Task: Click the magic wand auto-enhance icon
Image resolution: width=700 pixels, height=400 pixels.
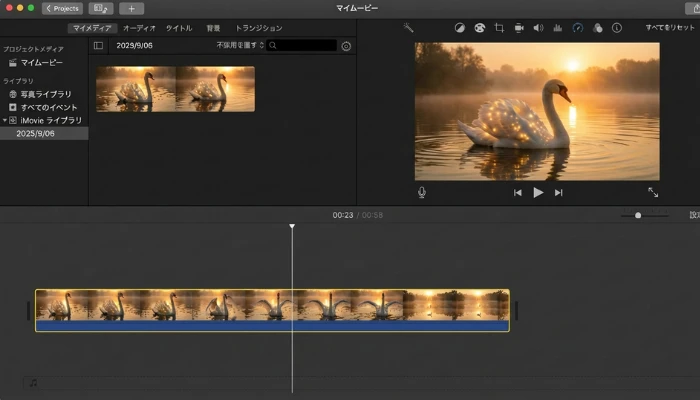Action: pos(408,28)
